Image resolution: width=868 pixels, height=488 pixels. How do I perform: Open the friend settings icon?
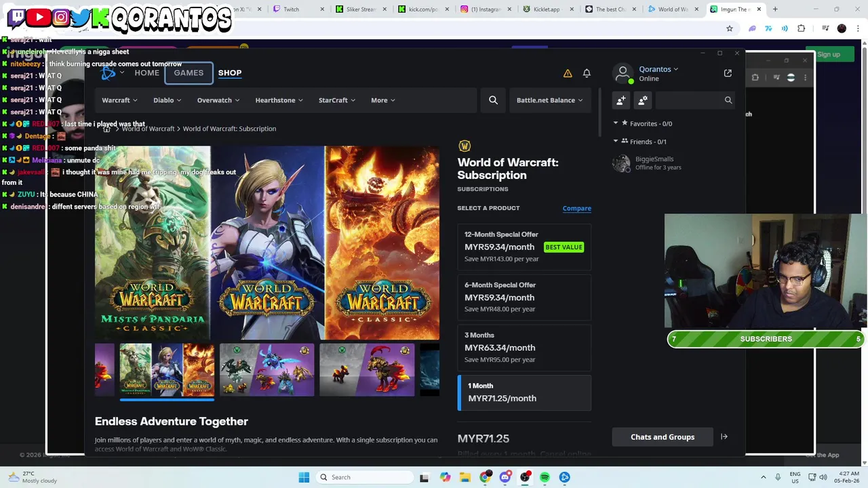click(643, 100)
